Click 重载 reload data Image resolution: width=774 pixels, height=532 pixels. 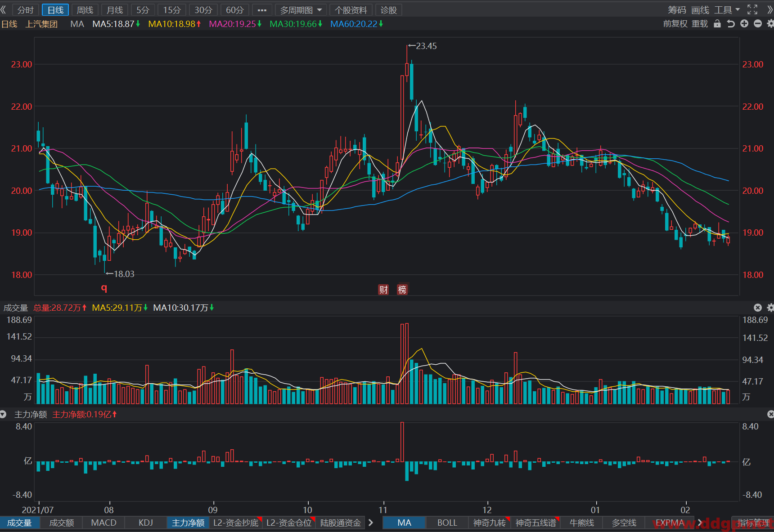pos(700,24)
